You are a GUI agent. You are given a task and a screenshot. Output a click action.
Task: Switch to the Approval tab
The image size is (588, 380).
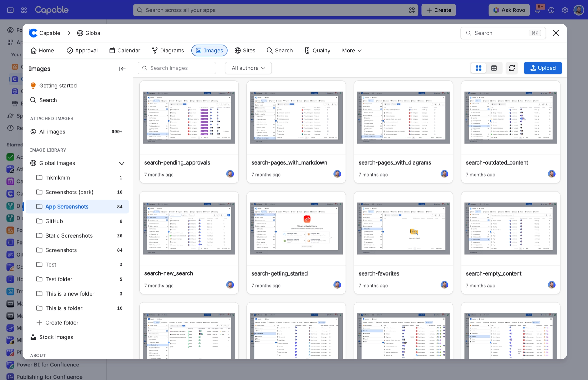82,51
